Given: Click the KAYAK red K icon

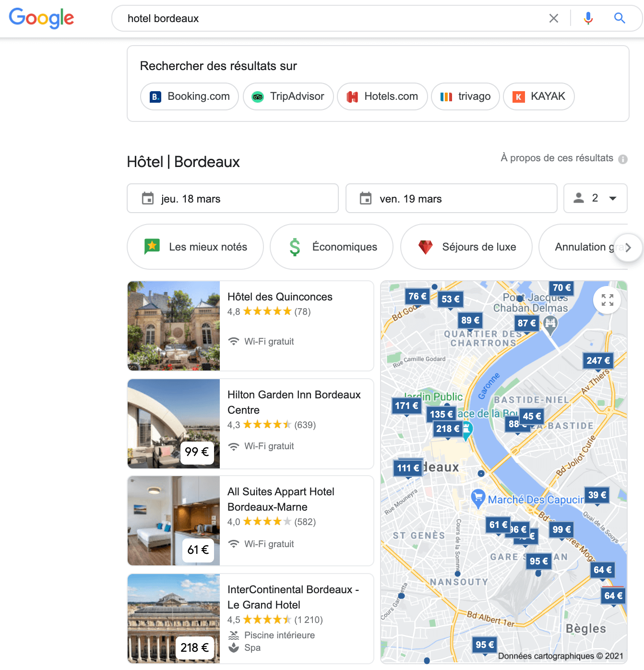Looking at the screenshot, I should [x=519, y=96].
